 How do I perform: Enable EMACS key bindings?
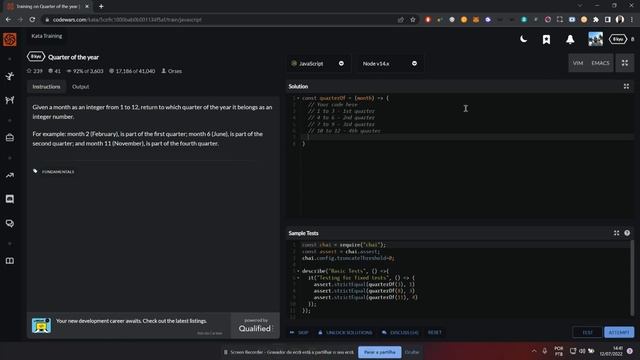tap(600, 63)
